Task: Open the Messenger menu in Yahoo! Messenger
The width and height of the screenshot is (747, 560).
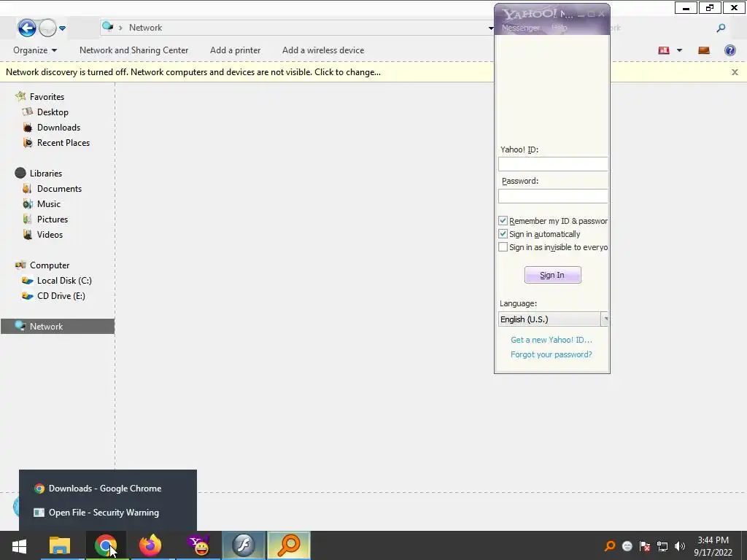Action: click(521, 28)
